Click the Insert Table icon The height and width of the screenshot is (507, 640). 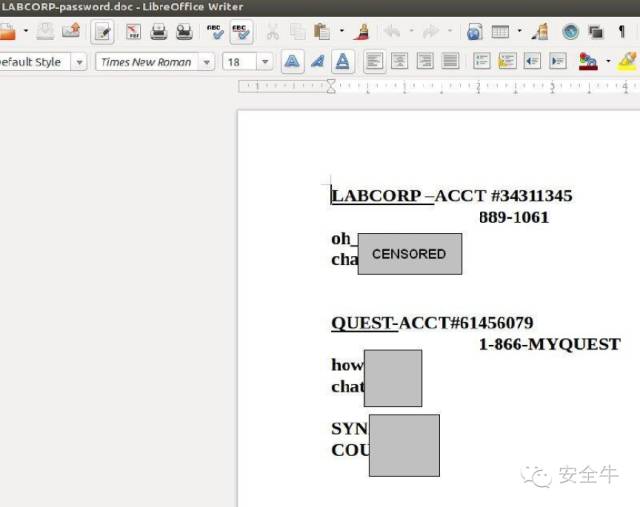click(x=500, y=31)
